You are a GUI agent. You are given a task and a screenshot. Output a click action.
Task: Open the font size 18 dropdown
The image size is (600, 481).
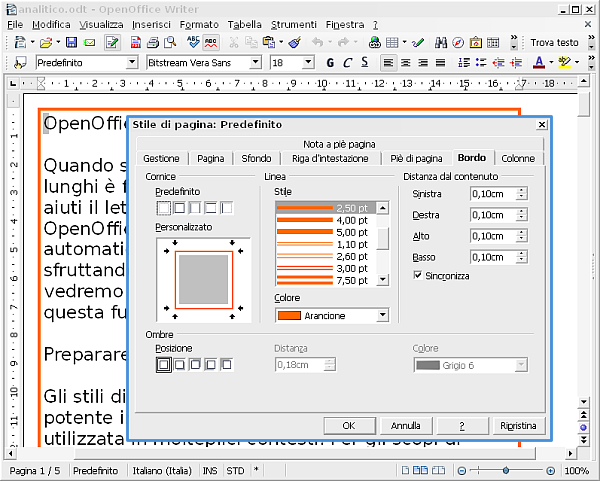pyautogui.click(x=308, y=62)
